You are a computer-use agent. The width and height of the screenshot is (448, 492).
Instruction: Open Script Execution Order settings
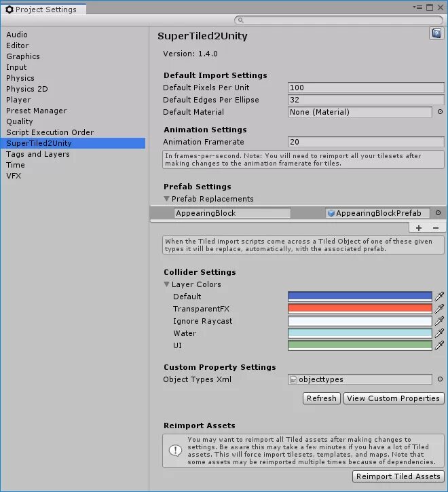coord(50,132)
